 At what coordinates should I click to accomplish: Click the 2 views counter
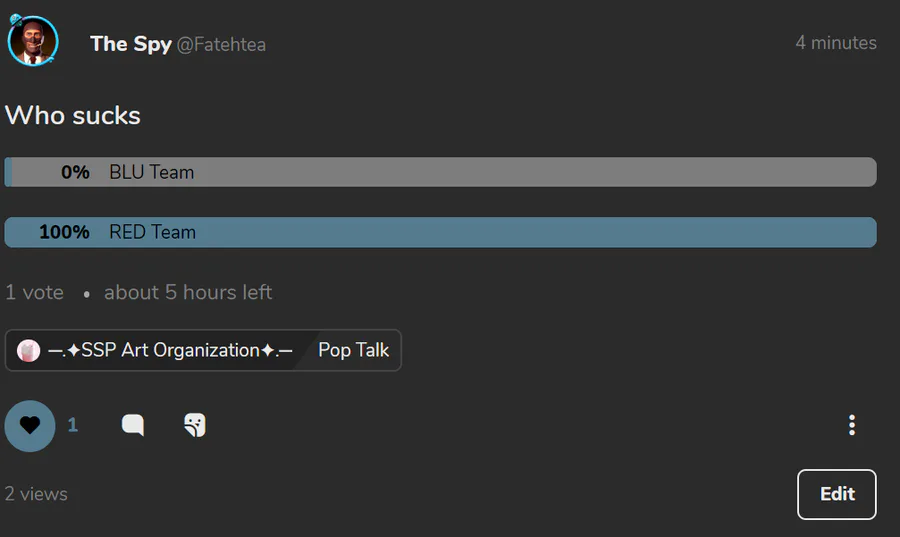(36, 494)
